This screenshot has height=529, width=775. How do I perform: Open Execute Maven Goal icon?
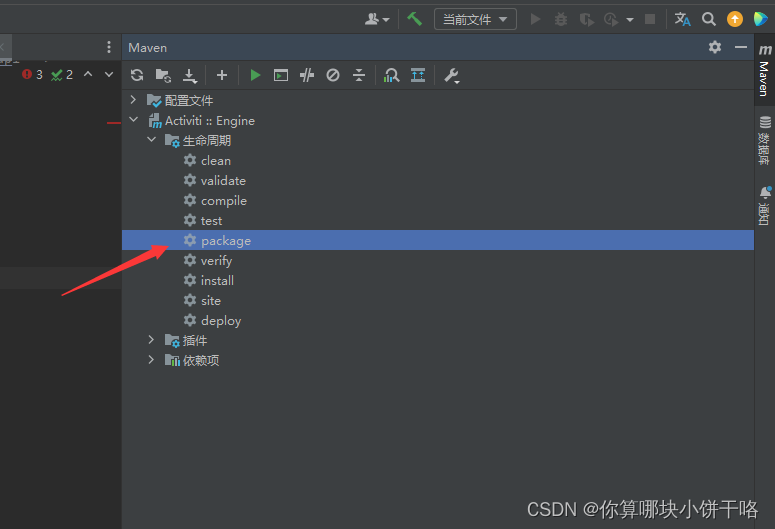point(281,75)
